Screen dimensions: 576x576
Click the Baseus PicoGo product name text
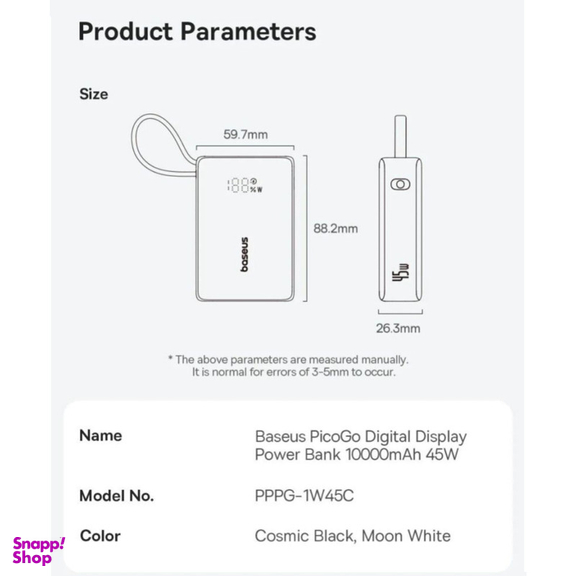coord(361,446)
